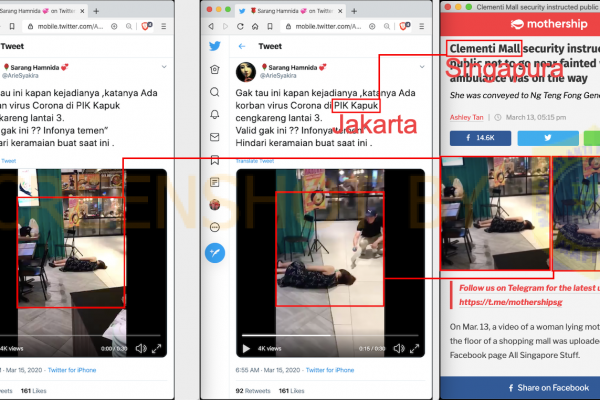Screen dimensions: 600x400
Task: Mute the video in the middle window tweet
Action: click(399, 348)
